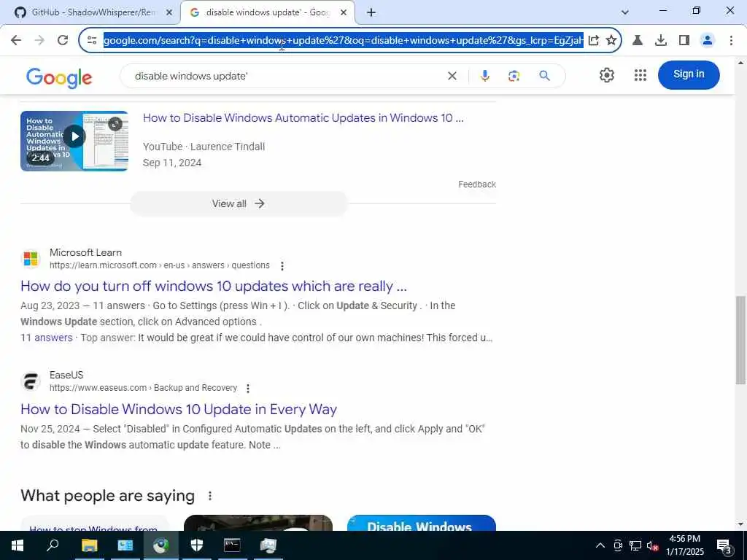This screenshot has height=560, width=747.
Task: Open the 11 answers link
Action: click(x=46, y=338)
